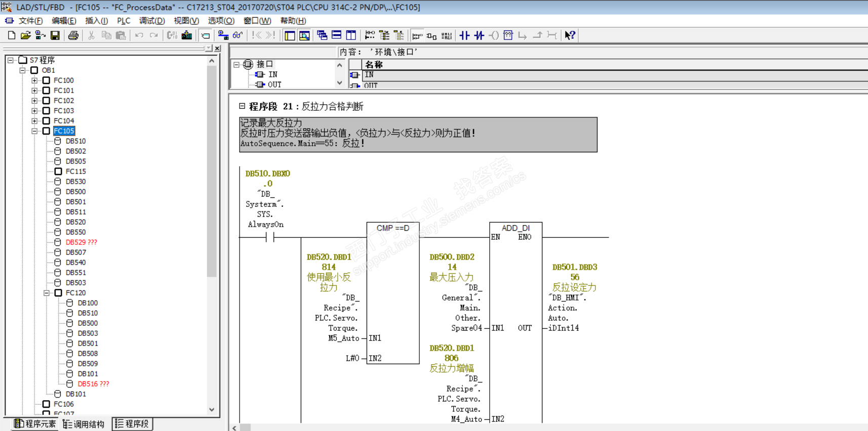Image resolution: width=868 pixels, height=431 pixels.
Task: Open the 调试(D) menu
Action: [x=152, y=21]
